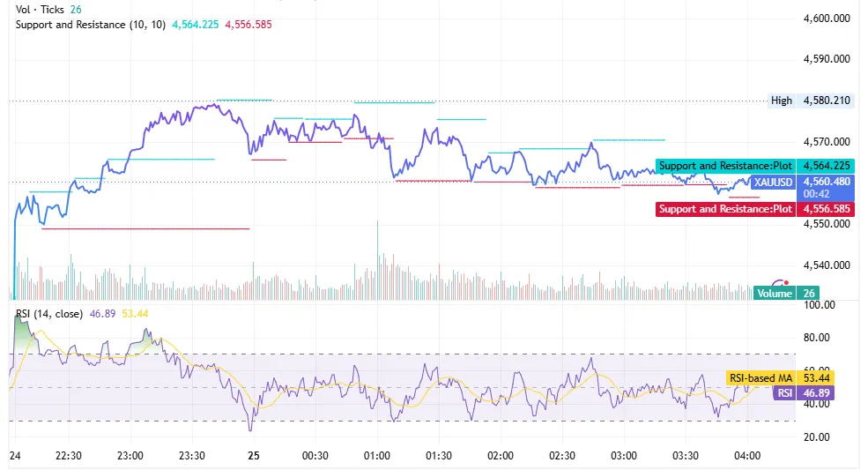Click the 4,600.000 price scale mark

coord(827,19)
